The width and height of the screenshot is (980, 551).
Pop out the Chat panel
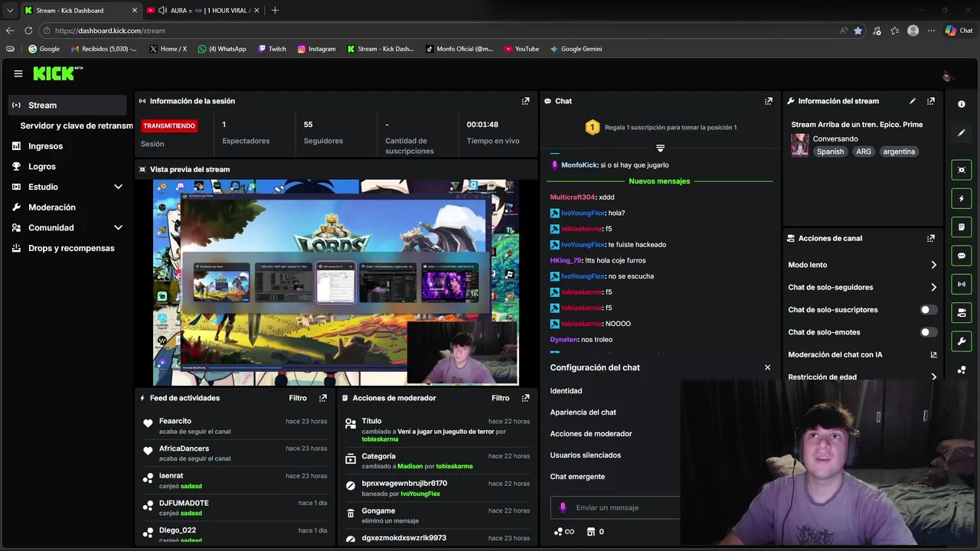click(x=768, y=101)
